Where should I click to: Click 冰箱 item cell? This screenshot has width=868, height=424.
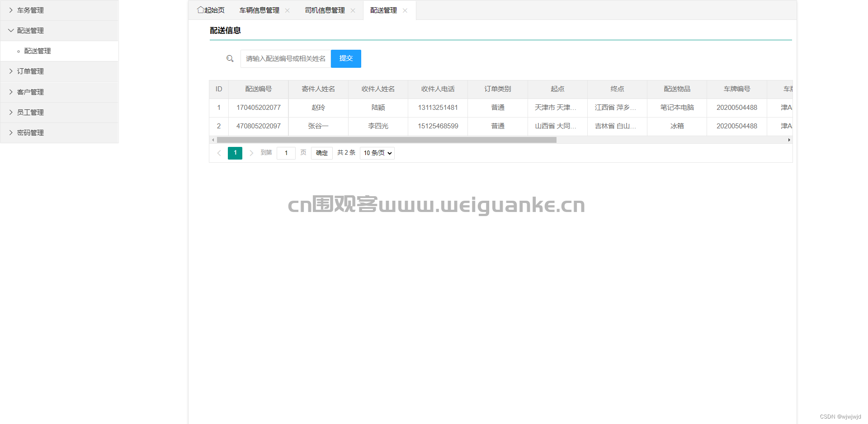tap(677, 127)
